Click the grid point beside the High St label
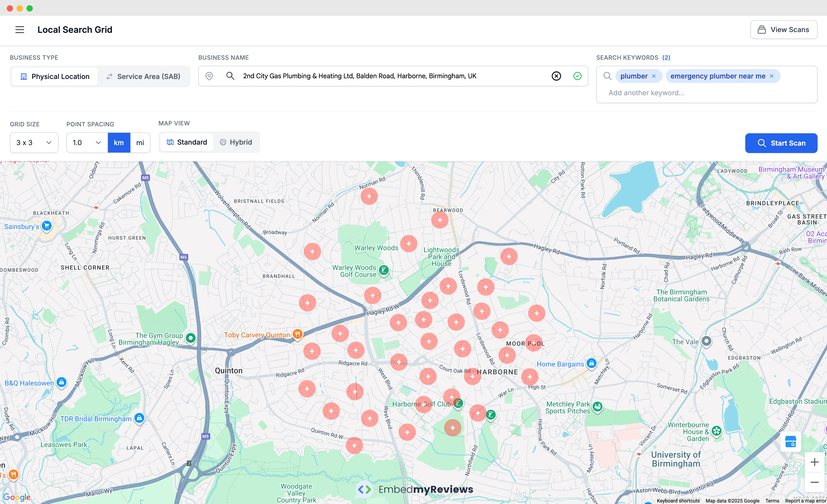 coord(530,377)
